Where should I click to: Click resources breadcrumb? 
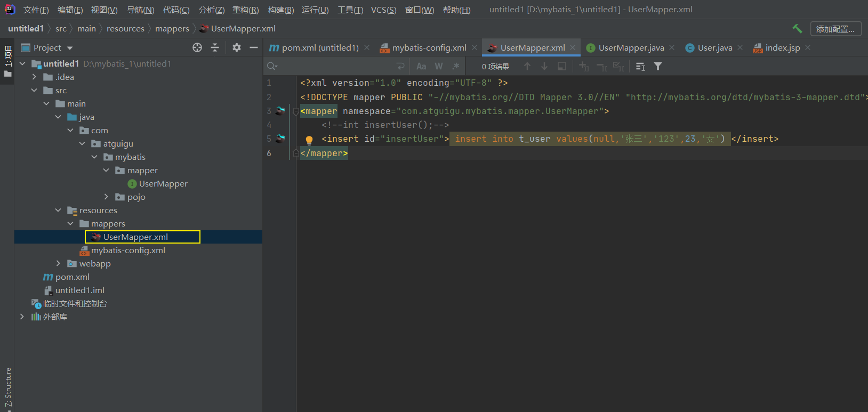125,29
